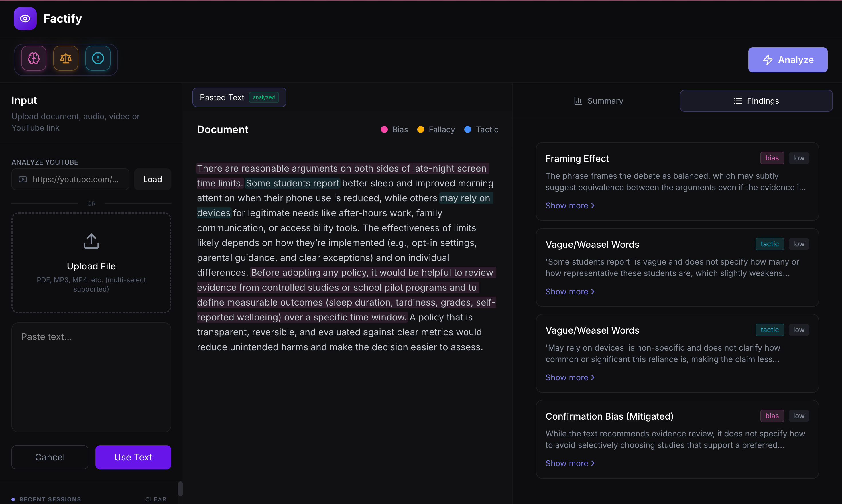Toggle the exclamation tactic detection icon
842x504 pixels.
(98, 58)
